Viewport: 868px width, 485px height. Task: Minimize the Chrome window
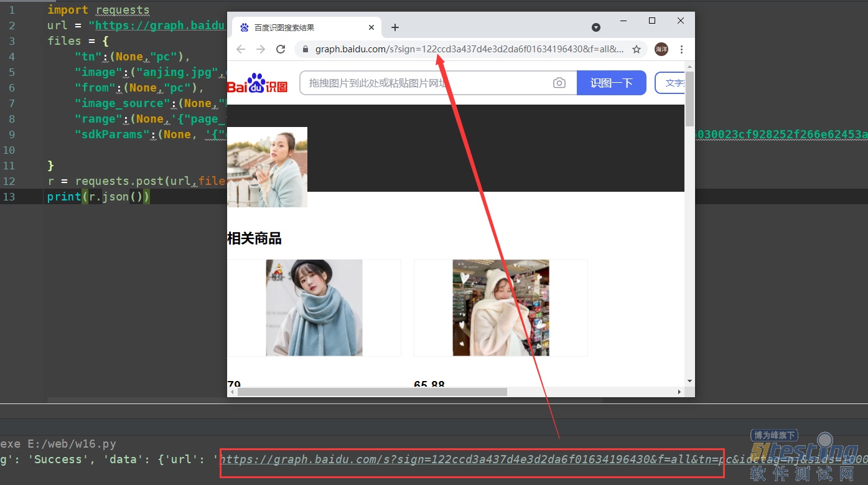tap(623, 21)
